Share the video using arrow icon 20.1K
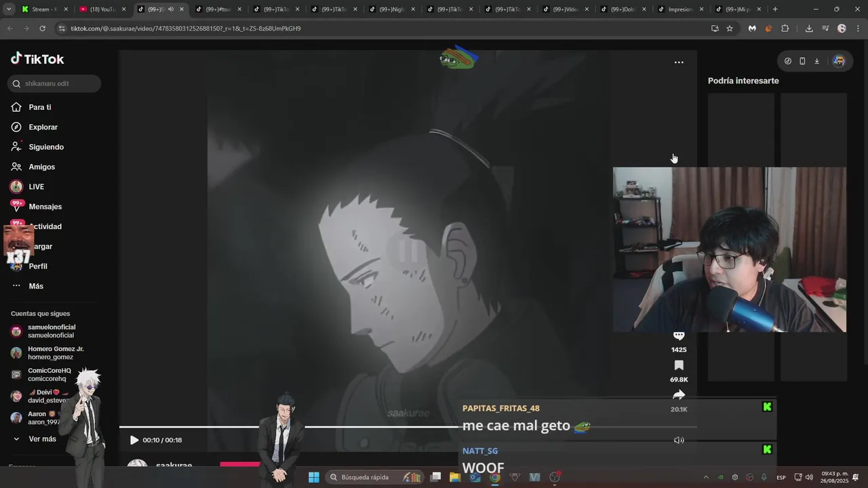 pyautogui.click(x=679, y=395)
